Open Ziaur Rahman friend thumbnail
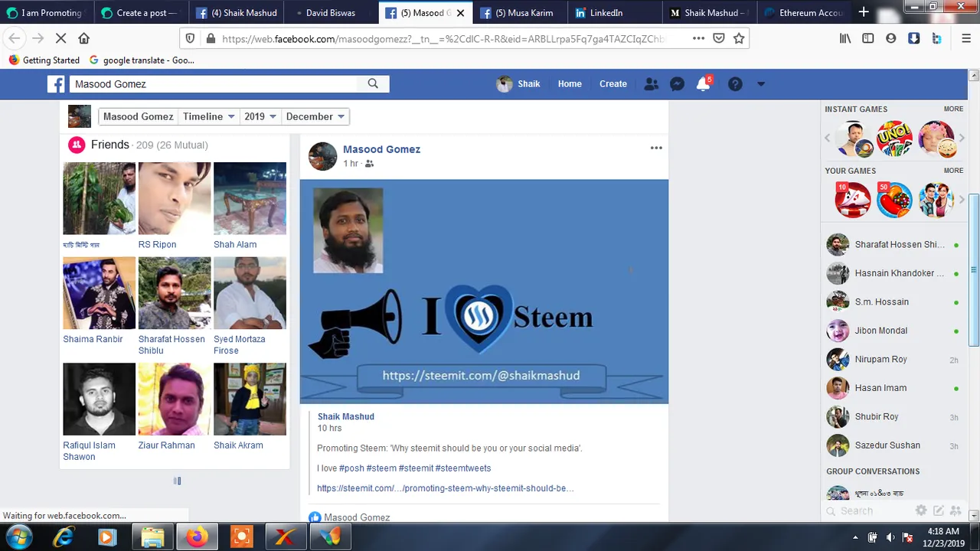The height and width of the screenshot is (551, 980). 175,399
